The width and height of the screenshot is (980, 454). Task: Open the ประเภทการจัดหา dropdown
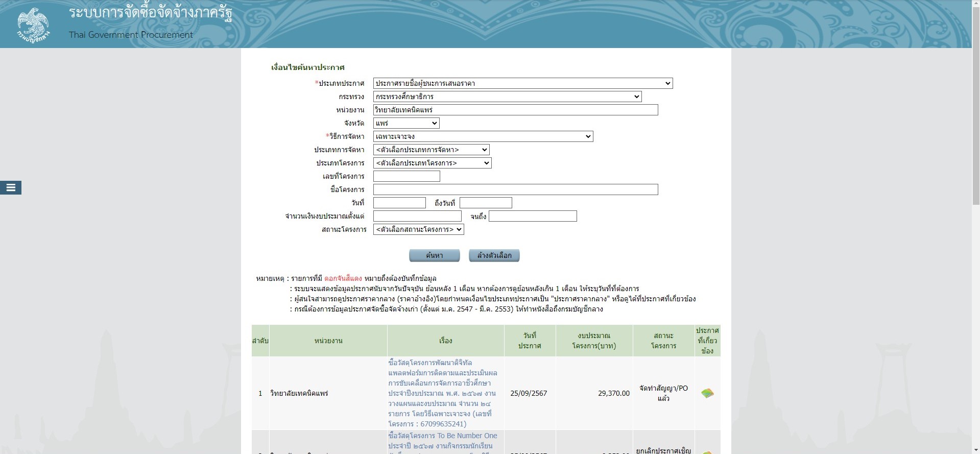click(431, 150)
